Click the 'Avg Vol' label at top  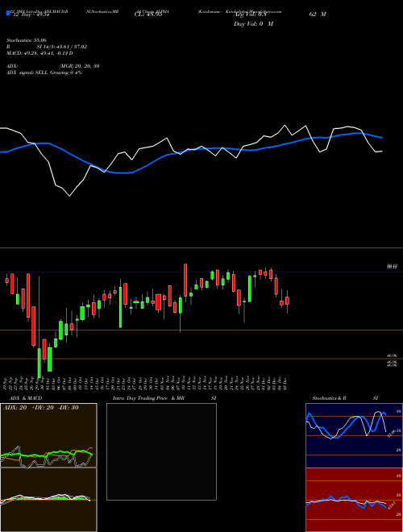[x=250, y=15]
